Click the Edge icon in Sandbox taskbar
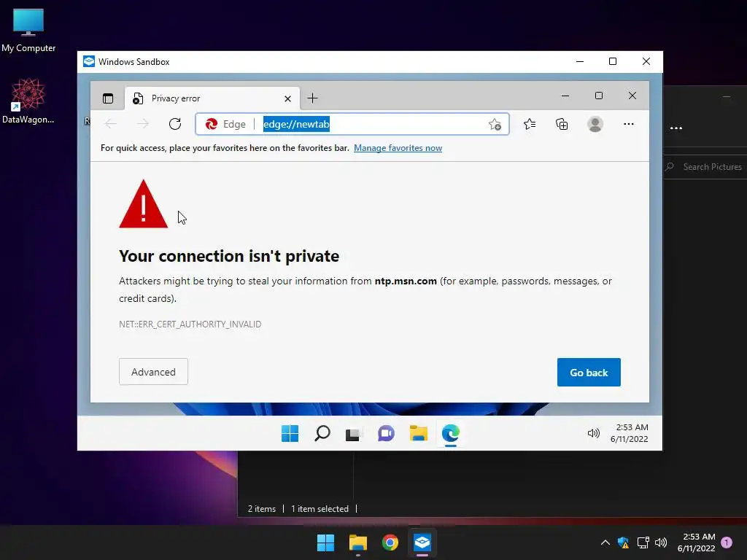The image size is (747, 560). [x=450, y=433]
